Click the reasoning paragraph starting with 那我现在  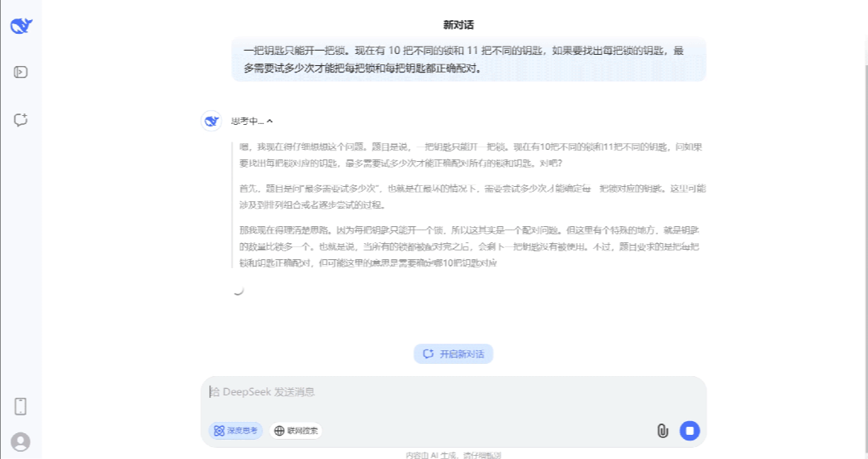(x=470, y=246)
